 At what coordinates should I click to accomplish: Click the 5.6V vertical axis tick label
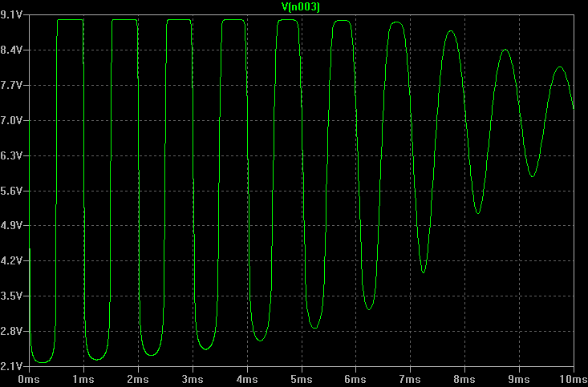[x=14, y=191]
